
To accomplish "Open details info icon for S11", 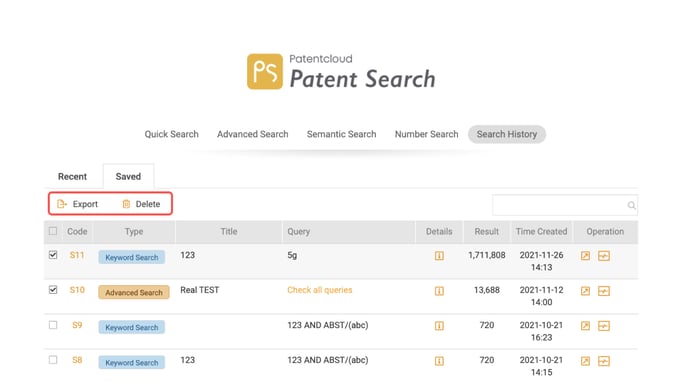I will [439, 256].
